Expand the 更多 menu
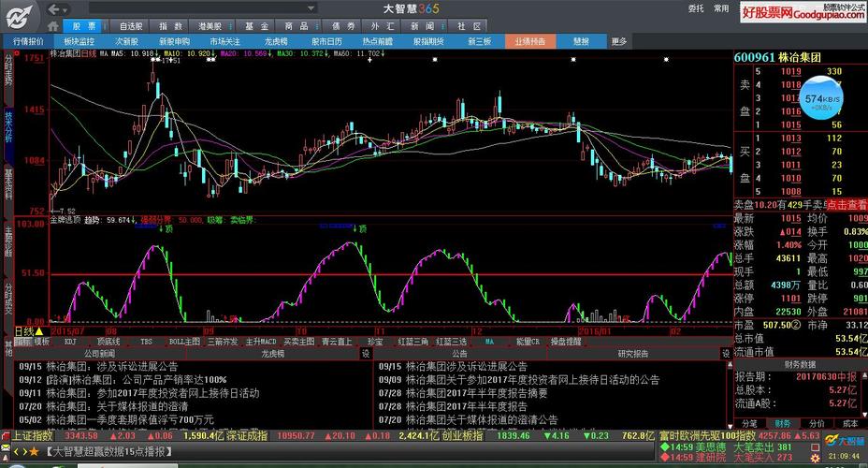The image size is (868, 468). 619,41
